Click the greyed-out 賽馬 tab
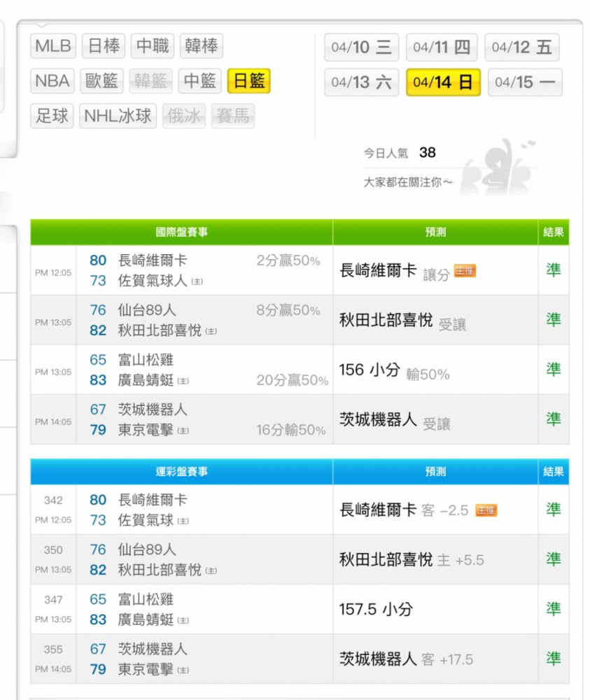The height and width of the screenshot is (700, 590). pos(233,116)
